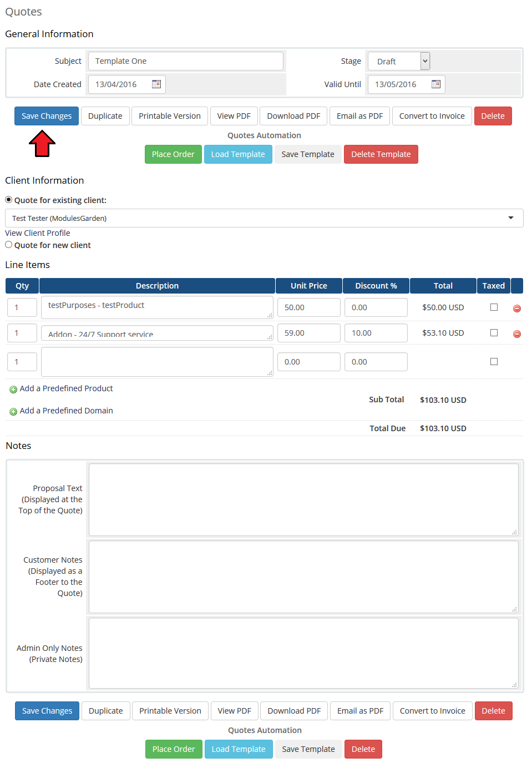Click the description testPurposes - testProduct
The width and height of the screenshot is (532, 768).
point(157,307)
